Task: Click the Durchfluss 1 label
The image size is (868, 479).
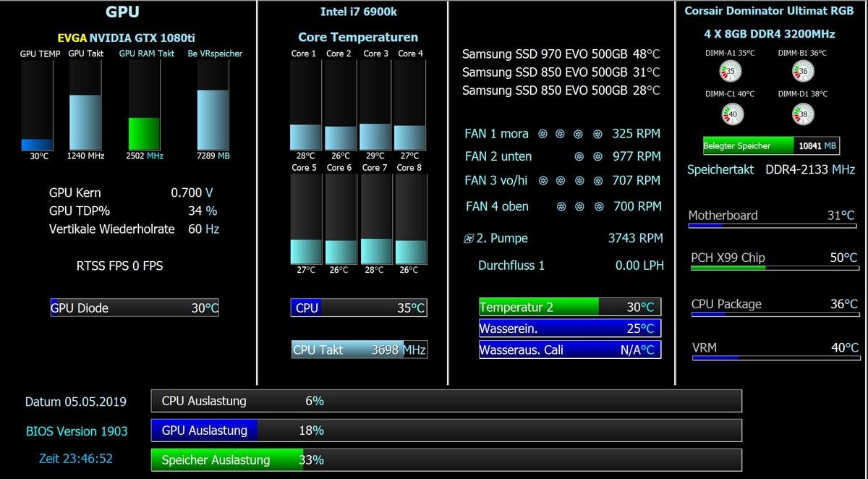Action: coord(511,266)
